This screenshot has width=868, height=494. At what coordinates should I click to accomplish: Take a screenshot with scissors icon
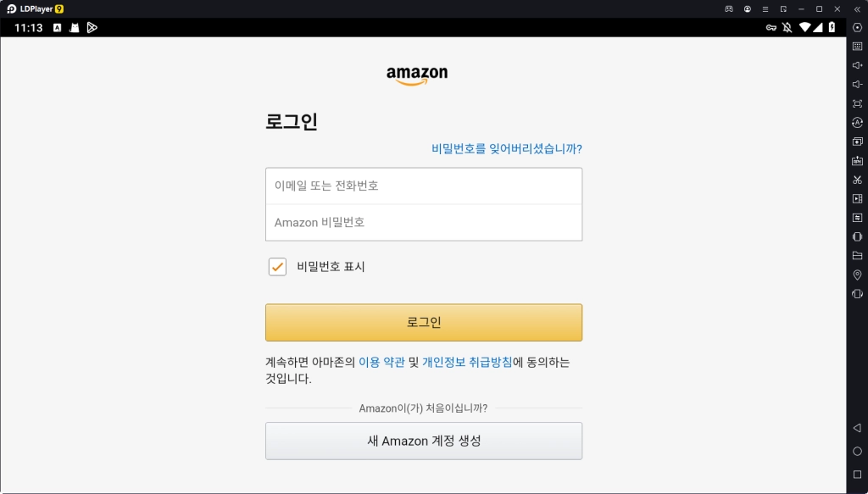pyautogui.click(x=857, y=180)
